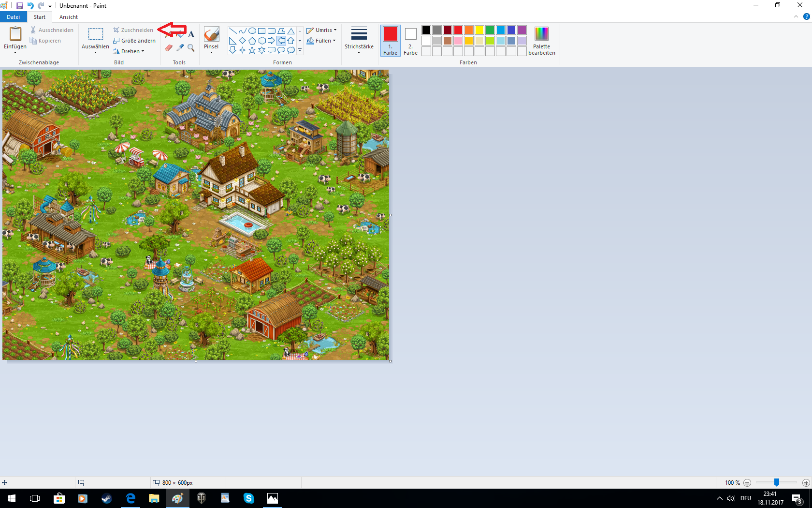This screenshot has width=812, height=508.
Task: Choose the Pentagon shape
Action: 252,41
